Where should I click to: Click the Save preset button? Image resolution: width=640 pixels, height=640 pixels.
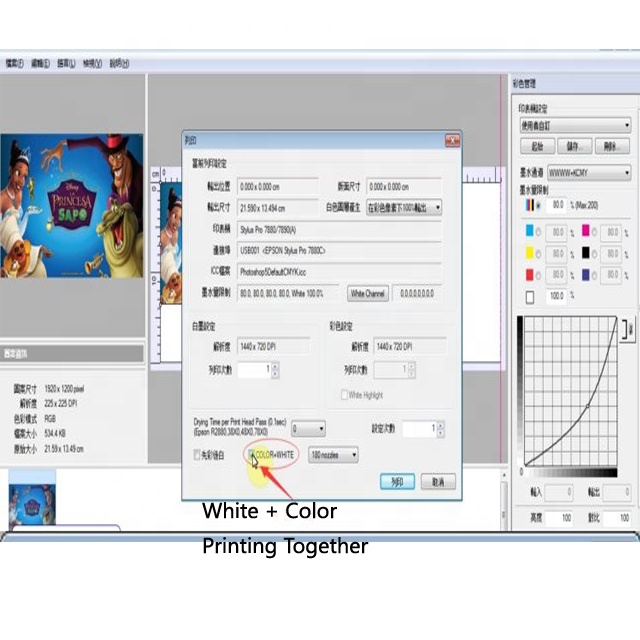click(x=575, y=146)
